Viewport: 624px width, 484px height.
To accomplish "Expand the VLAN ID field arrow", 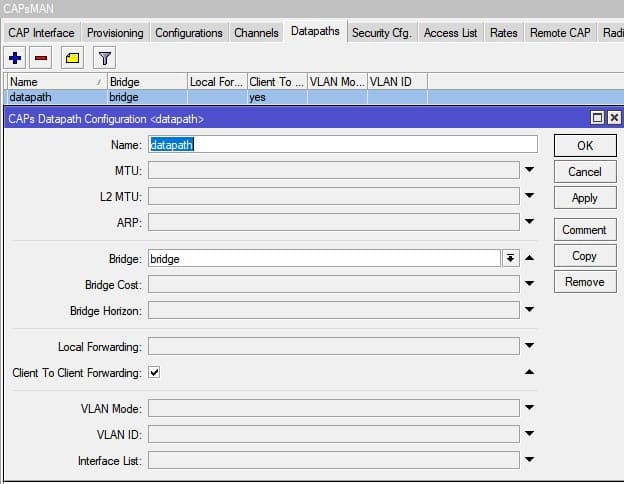I will tap(529, 433).
